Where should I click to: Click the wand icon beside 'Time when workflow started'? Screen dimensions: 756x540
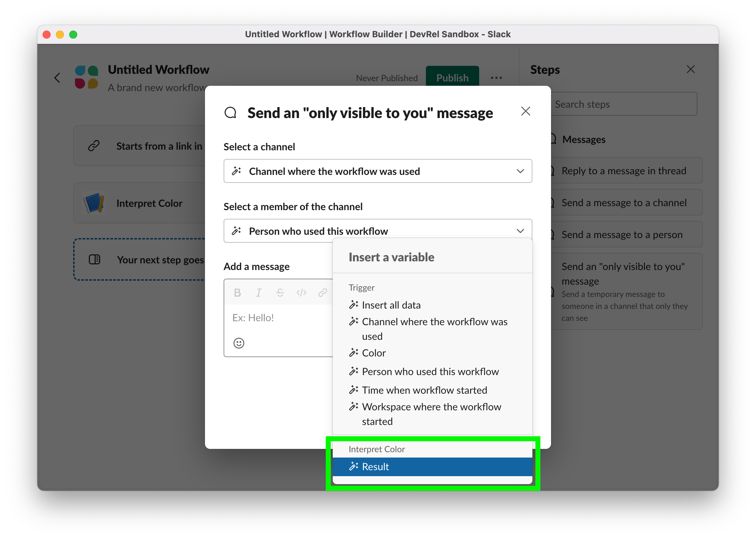pos(354,389)
